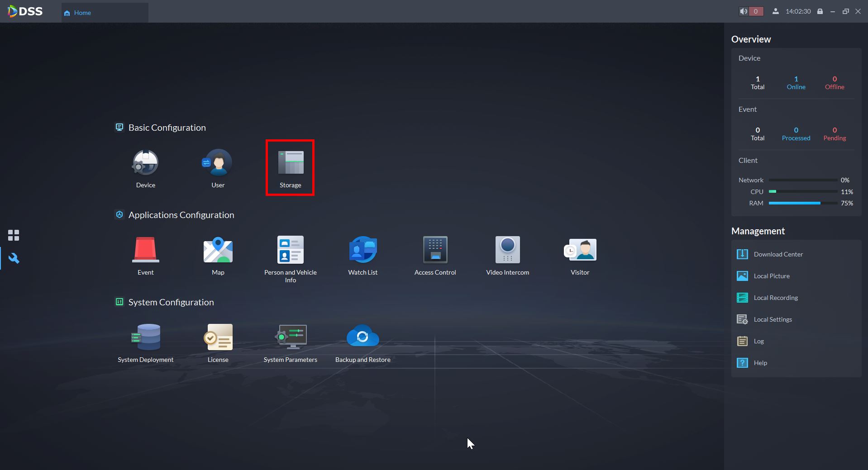The width and height of the screenshot is (868, 470).
Task: Open Local Settings in Management
Action: [773, 319]
